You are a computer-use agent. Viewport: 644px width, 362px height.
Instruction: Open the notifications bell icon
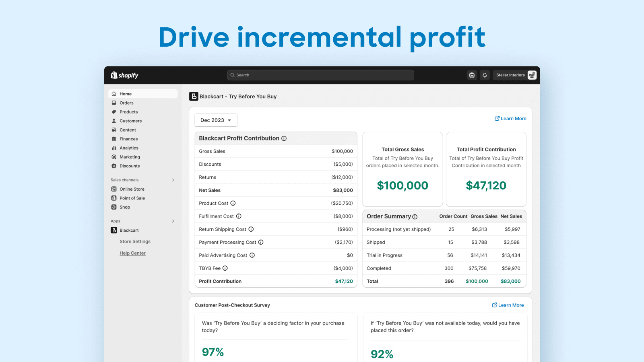[485, 75]
